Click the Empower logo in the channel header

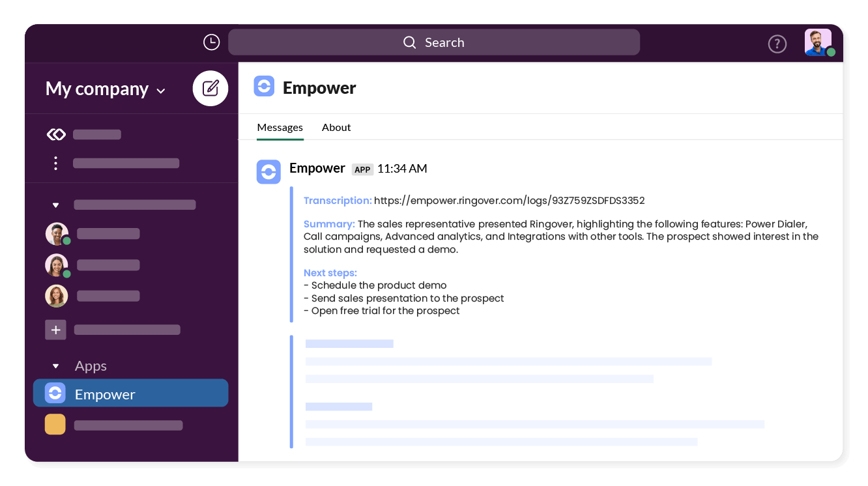coord(264,87)
